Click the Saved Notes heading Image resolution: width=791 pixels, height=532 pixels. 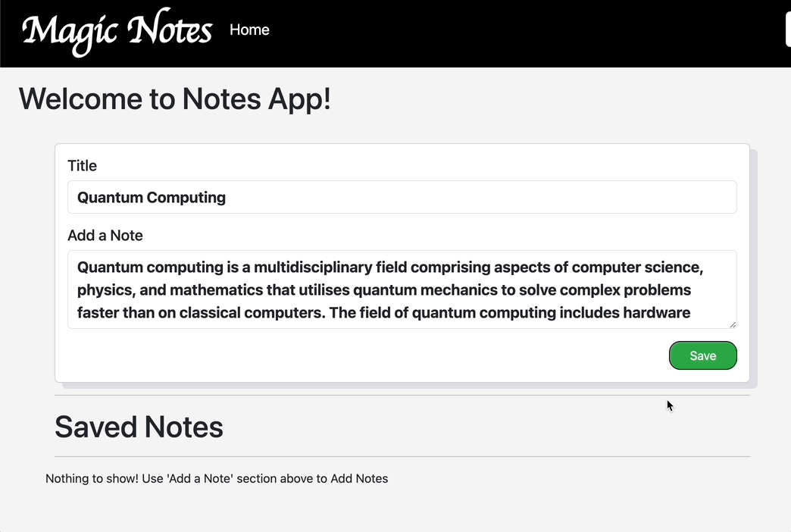139,427
